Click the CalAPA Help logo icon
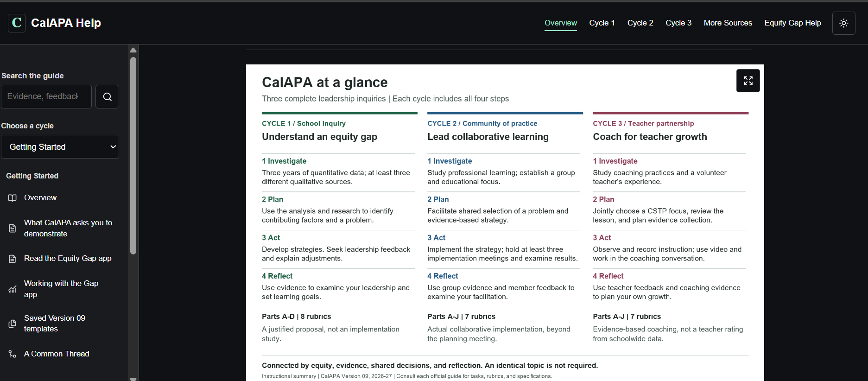 [x=17, y=23]
